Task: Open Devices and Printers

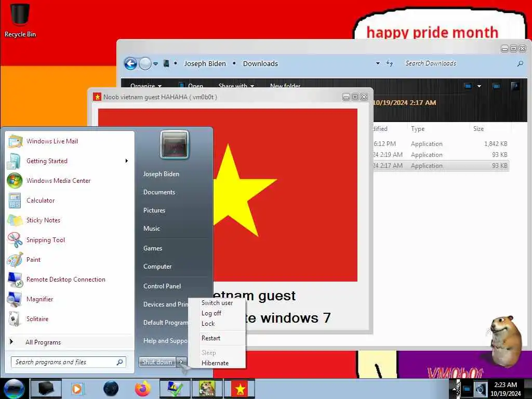Action: 165,304
